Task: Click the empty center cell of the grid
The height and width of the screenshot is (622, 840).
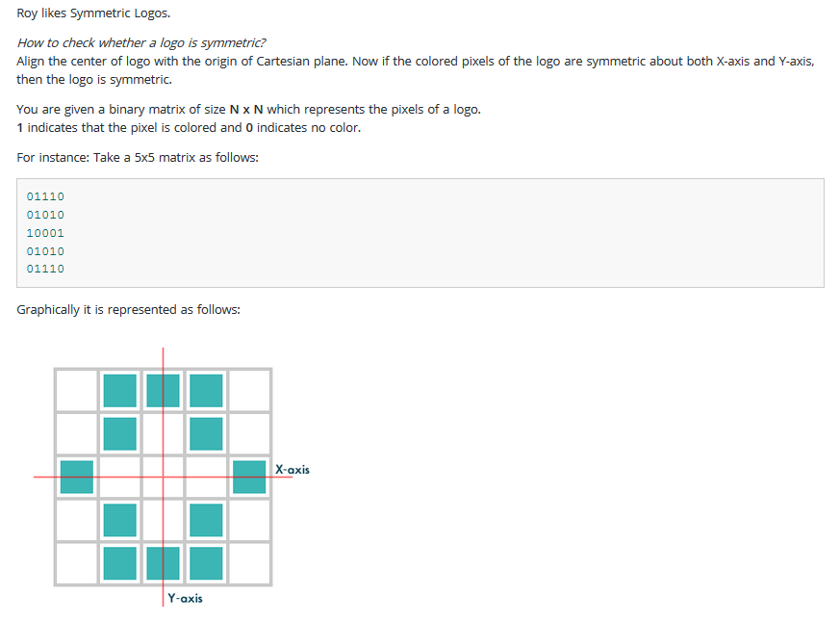Action: coord(163,477)
